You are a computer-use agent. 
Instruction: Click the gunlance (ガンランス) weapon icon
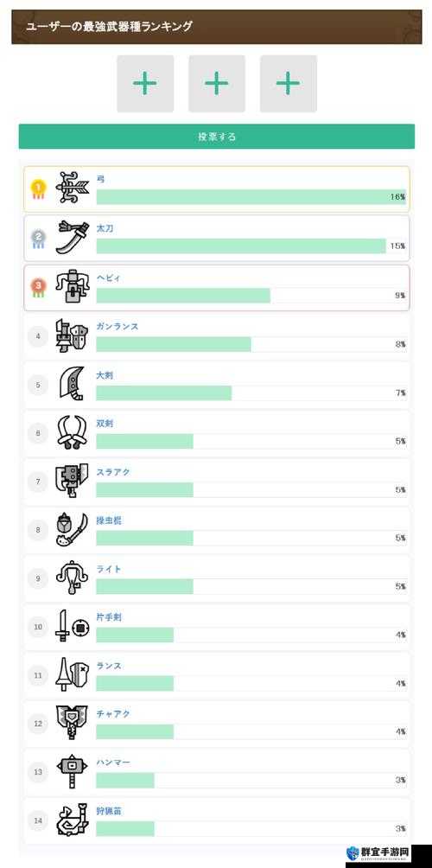[72, 335]
